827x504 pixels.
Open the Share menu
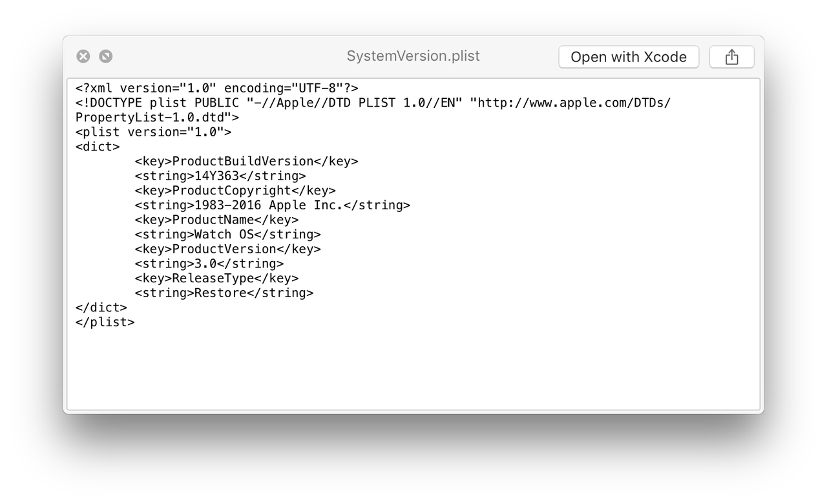731,57
